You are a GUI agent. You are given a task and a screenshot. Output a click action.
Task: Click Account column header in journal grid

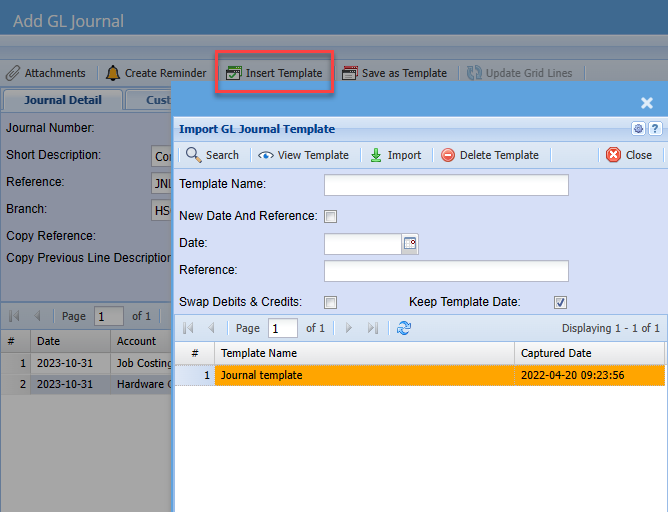(141, 341)
